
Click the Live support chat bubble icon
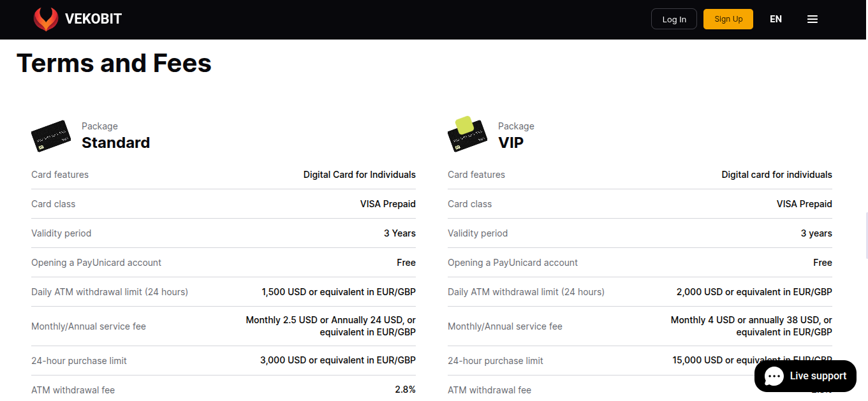pos(774,376)
